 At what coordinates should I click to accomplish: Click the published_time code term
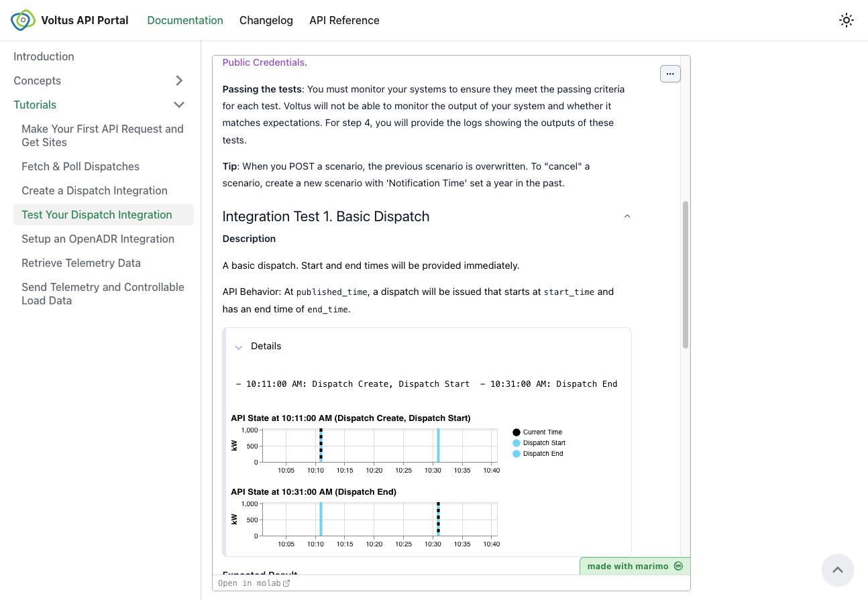[x=331, y=292]
